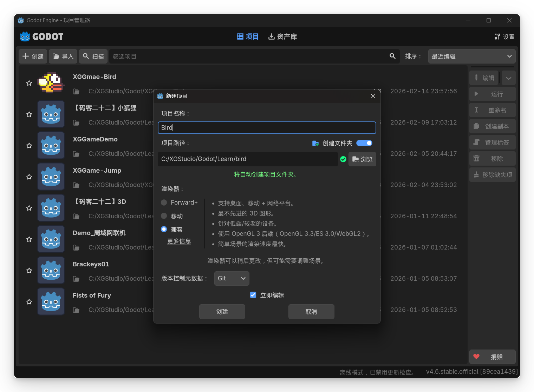Viewport: 534px width, 392px height.
Task: Click 取消 to cancel the dialog
Action: point(311,312)
